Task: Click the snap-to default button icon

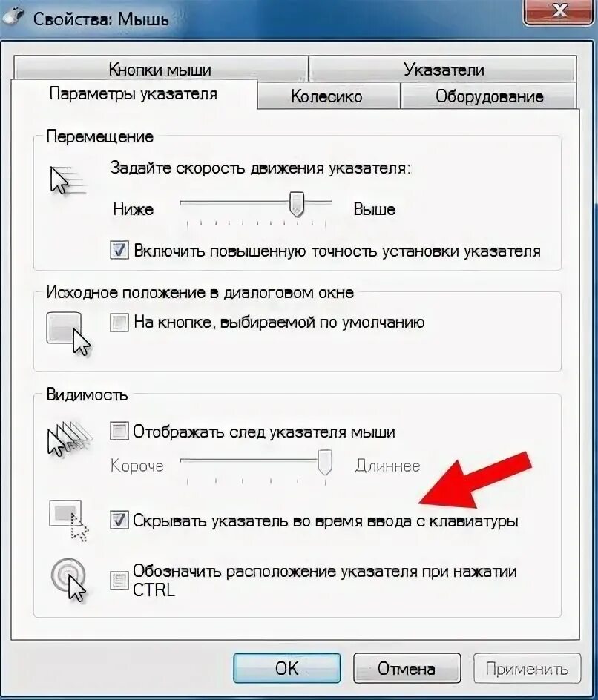Action: (x=68, y=334)
